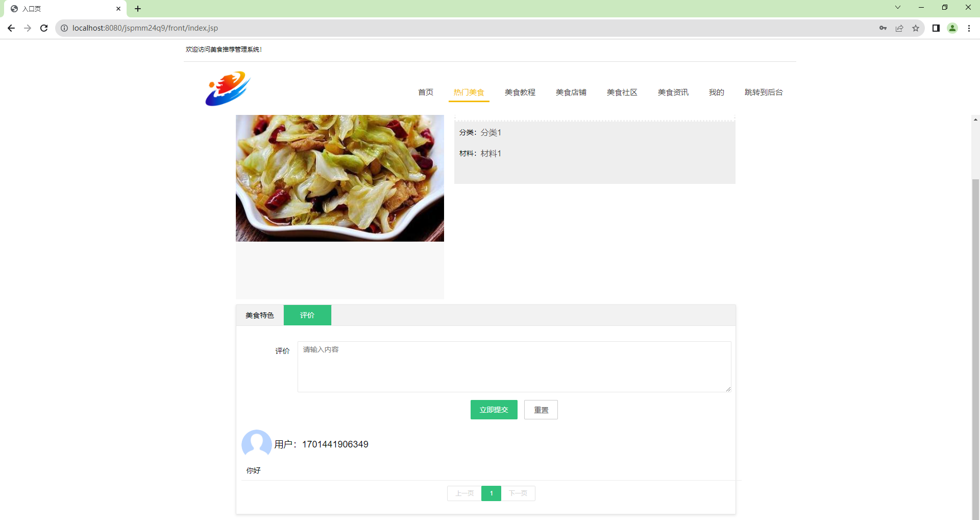Toggle the browser side panel icon
The image size is (980, 520).
[936, 28]
